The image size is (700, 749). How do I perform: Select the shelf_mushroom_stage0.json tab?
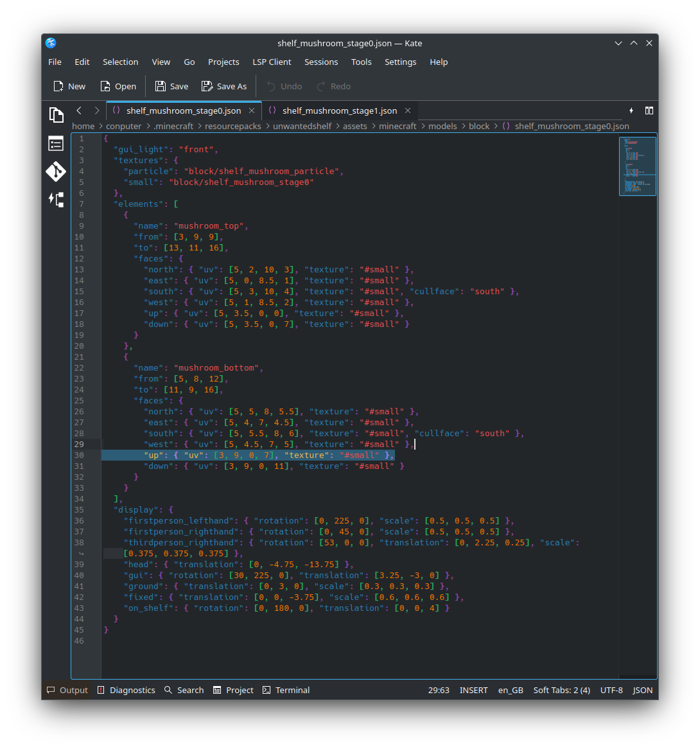pos(184,111)
